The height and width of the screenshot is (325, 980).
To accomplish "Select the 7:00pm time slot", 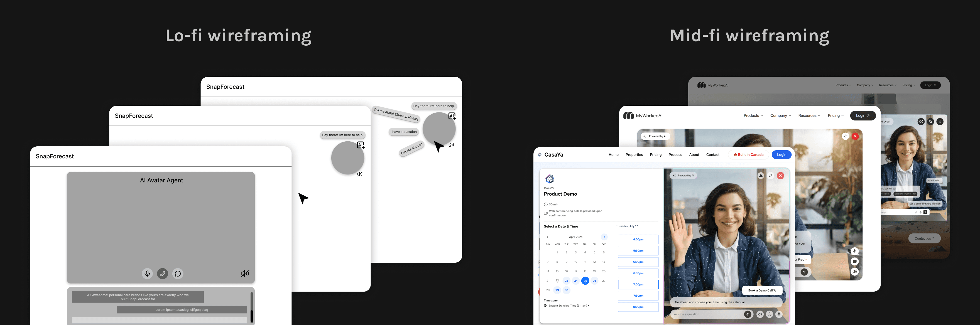I will pos(638,284).
